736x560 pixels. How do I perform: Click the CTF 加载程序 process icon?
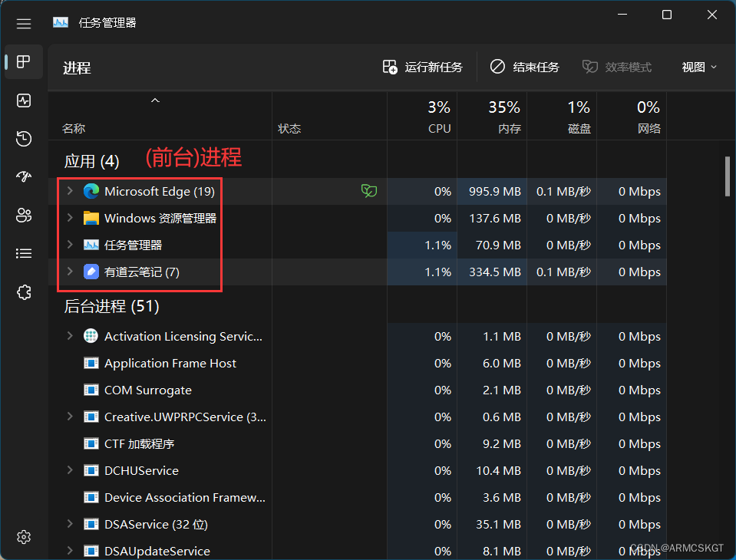point(91,443)
